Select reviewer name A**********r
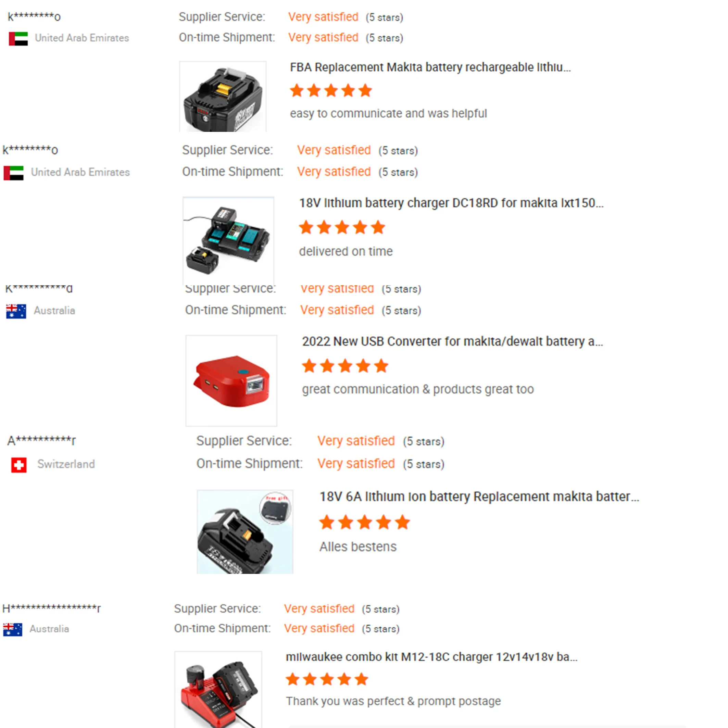 point(41,440)
